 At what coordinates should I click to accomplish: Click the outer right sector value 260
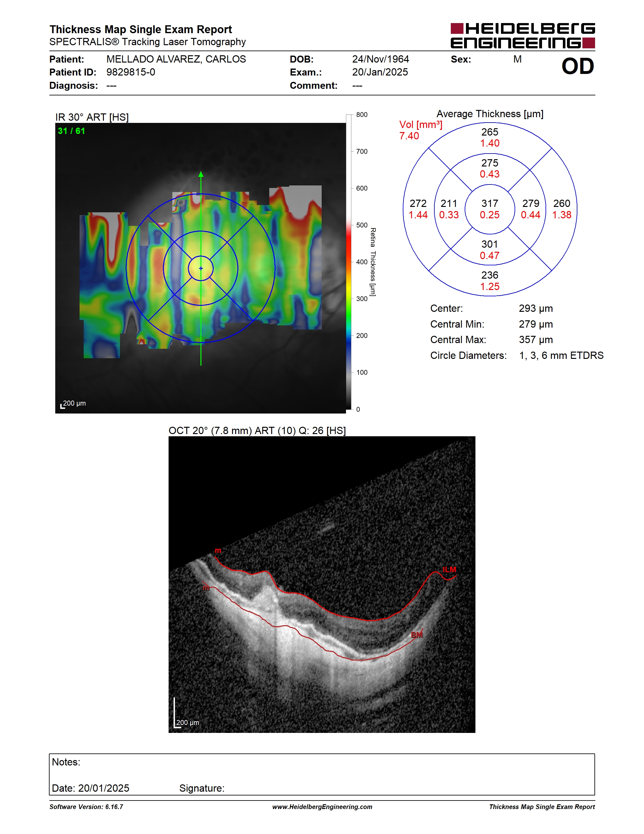pos(562,203)
